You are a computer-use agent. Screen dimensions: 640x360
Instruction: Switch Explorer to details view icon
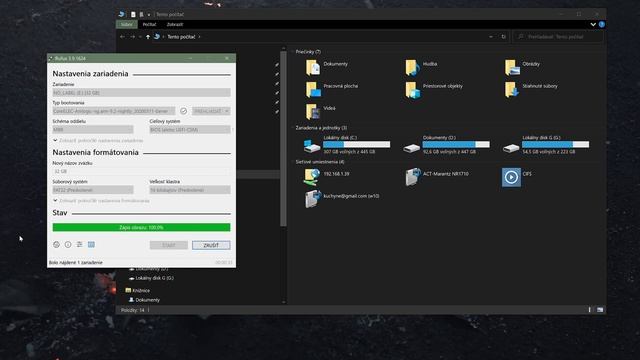pos(589,310)
